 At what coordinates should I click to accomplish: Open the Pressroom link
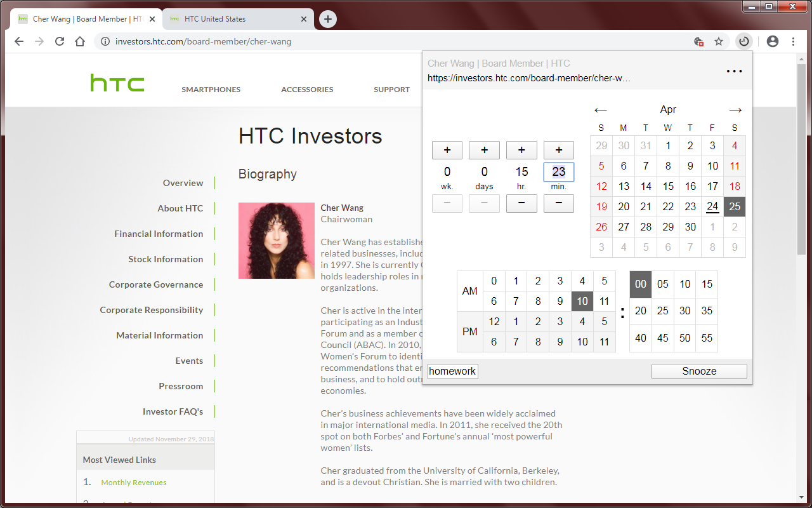click(x=181, y=386)
